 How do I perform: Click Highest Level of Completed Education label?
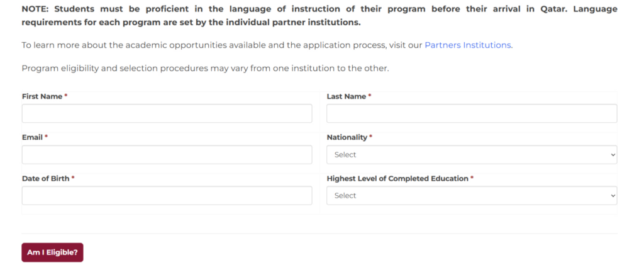click(x=397, y=178)
